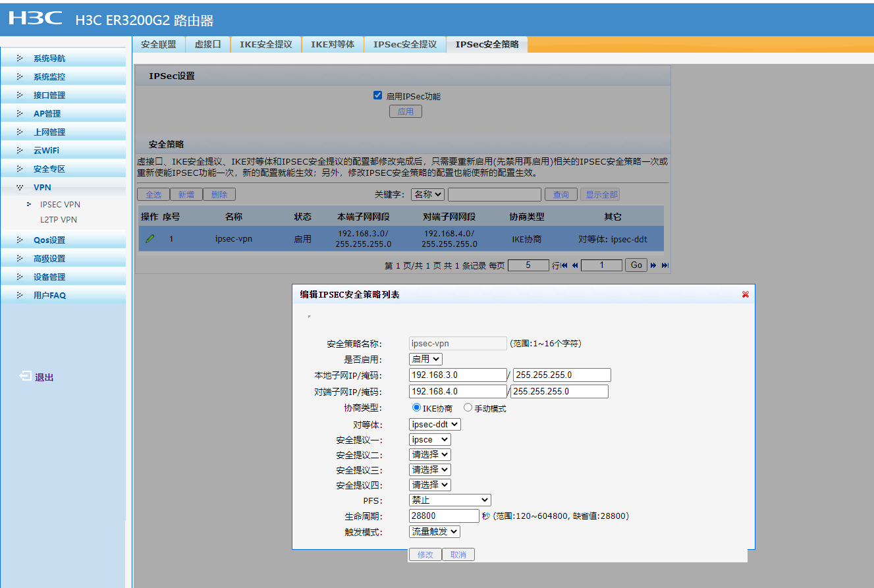874x588 pixels.
Task: Open the PFS dropdown
Action: [450, 500]
